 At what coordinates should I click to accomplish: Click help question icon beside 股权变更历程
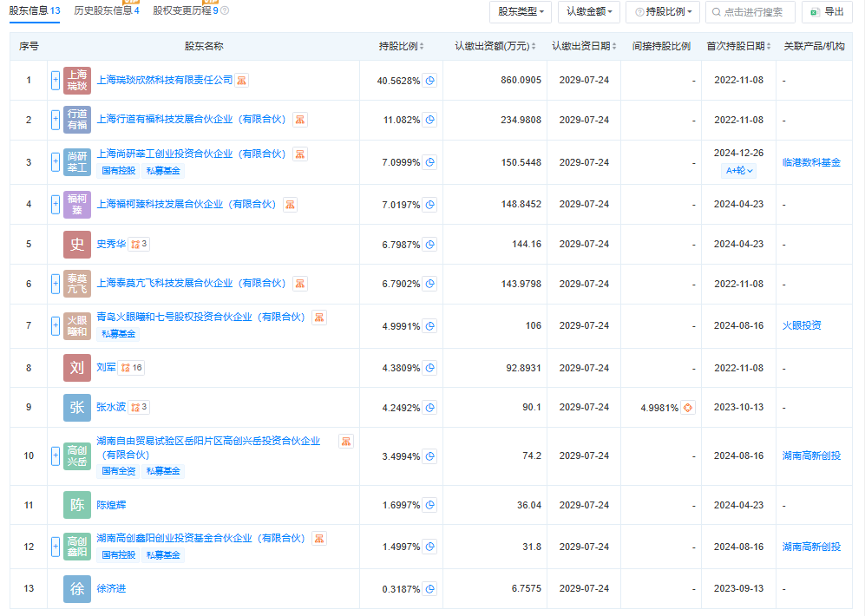225,11
